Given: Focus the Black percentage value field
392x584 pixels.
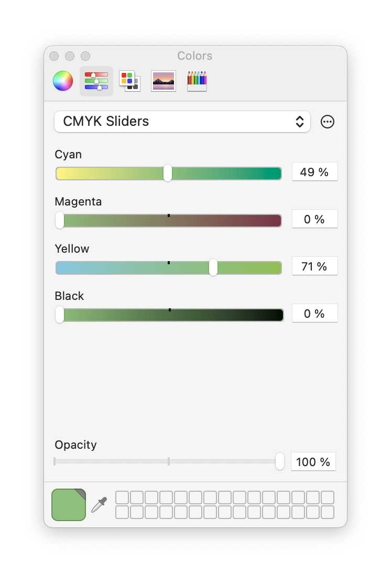Looking at the screenshot, I should (314, 313).
